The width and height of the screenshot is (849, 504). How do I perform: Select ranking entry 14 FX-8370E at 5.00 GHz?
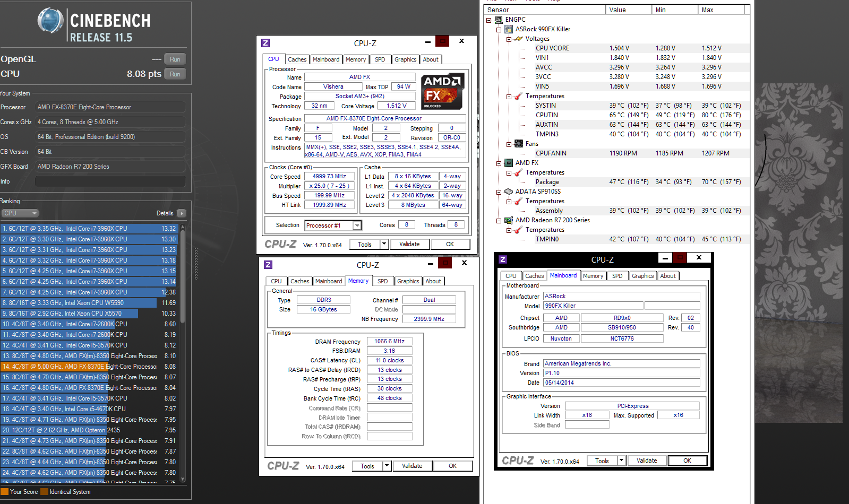(89, 366)
